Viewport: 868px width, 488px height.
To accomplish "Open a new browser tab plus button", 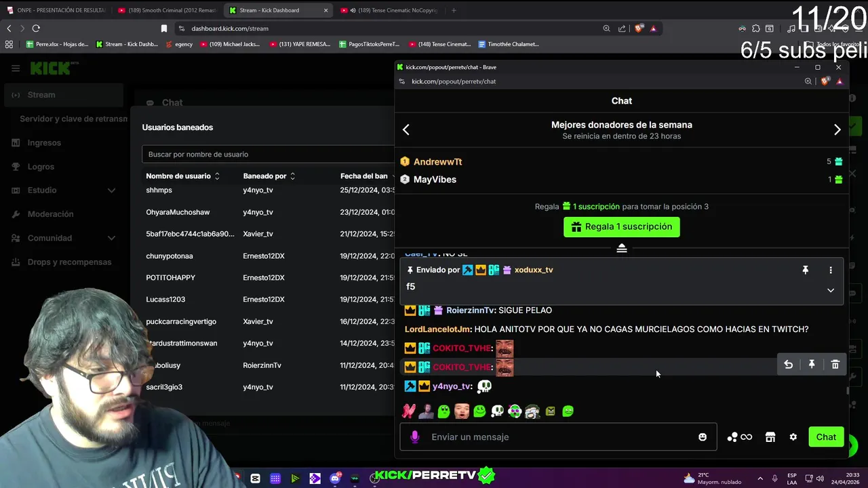I will click(x=454, y=10).
